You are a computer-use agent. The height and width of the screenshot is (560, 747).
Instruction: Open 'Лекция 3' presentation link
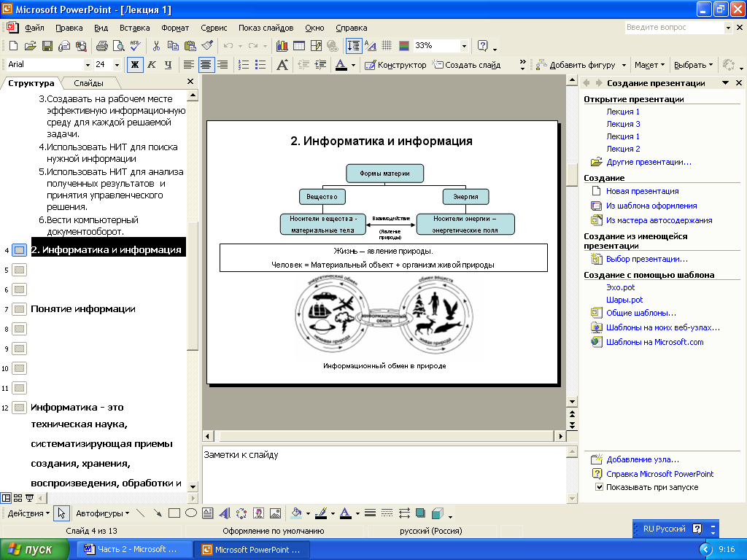tap(623, 124)
